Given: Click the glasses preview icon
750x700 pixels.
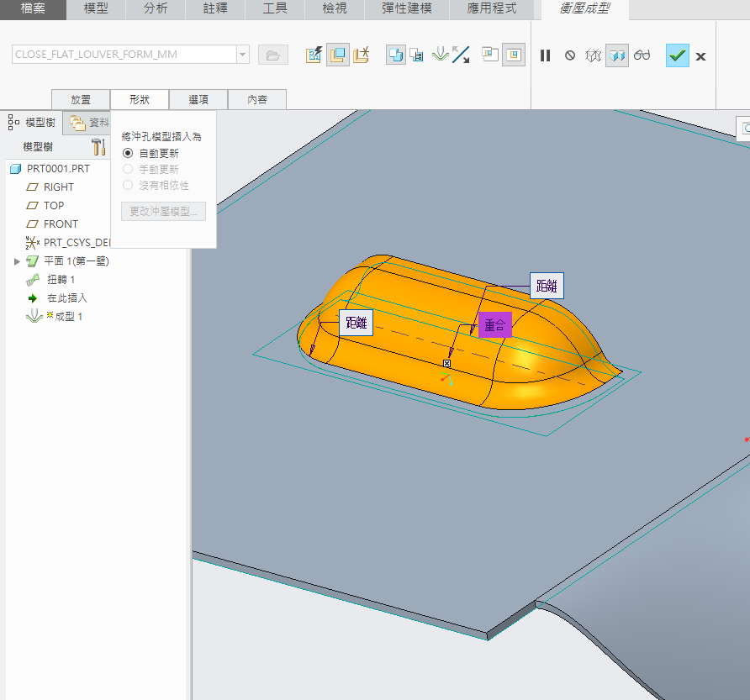Looking at the screenshot, I should click(x=642, y=55).
